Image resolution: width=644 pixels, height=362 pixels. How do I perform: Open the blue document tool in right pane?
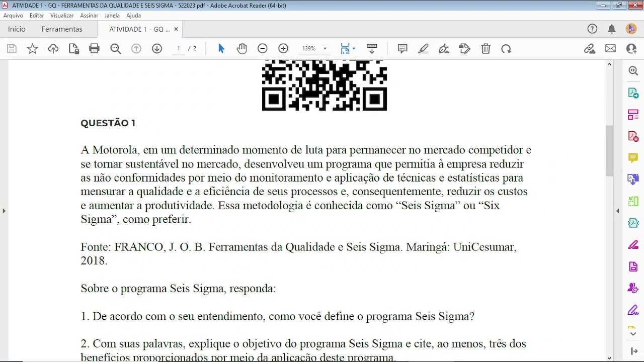(633, 179)
